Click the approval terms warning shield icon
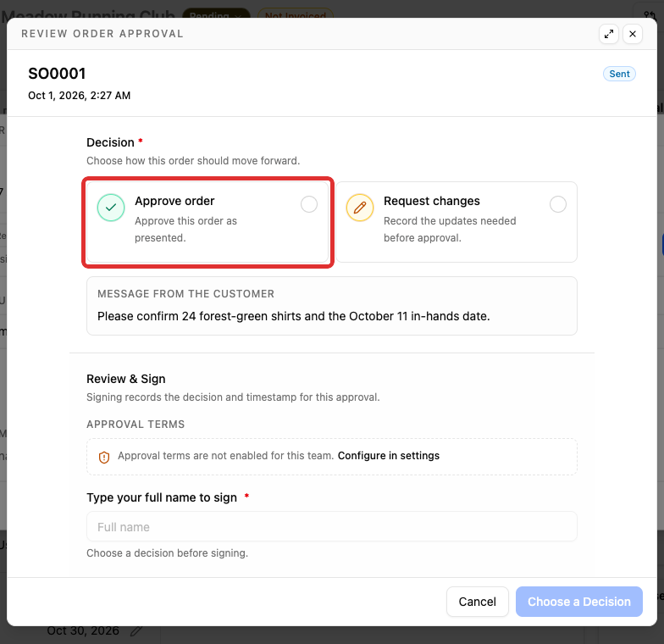 pyautogui.click(x=104, y=458)
